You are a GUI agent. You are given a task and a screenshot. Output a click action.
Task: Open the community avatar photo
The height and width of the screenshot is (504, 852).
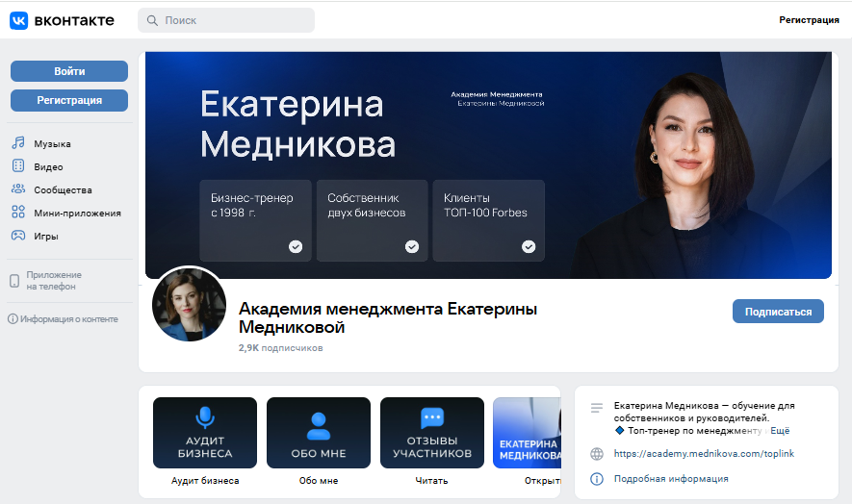(189, 304)
